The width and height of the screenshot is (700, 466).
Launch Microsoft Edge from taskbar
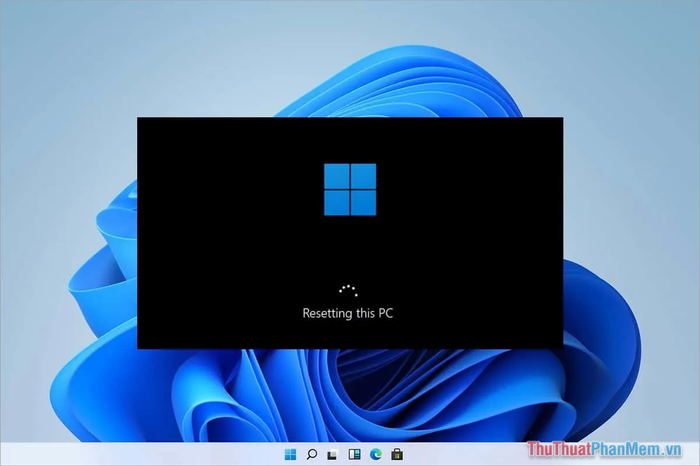pos(376,454)
